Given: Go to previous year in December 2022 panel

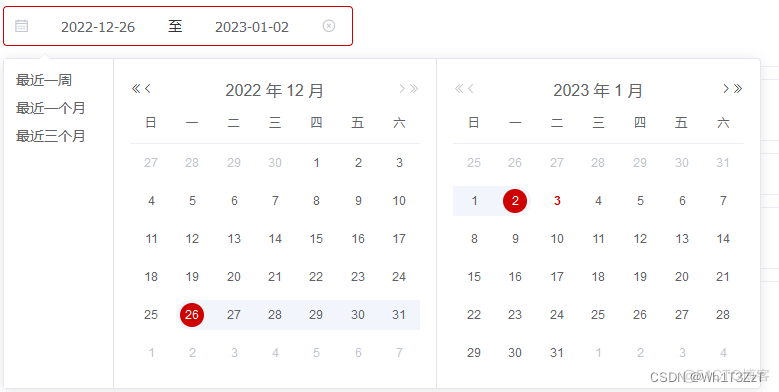Looking at the screenshot, I should point(136,89).
